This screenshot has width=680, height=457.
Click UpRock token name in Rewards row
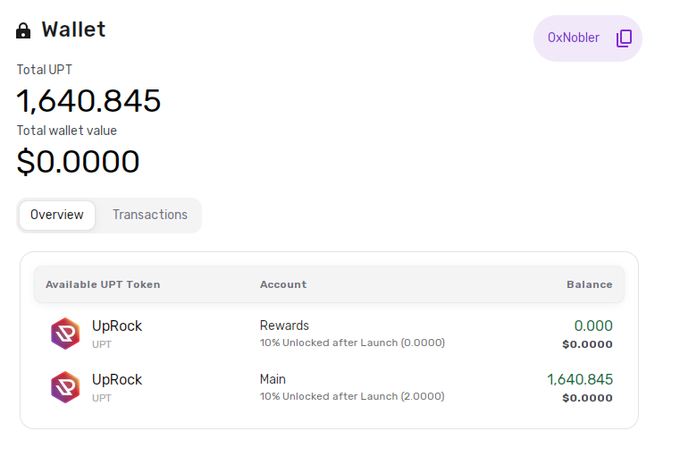pyautogui.click(x=117, y=326)
